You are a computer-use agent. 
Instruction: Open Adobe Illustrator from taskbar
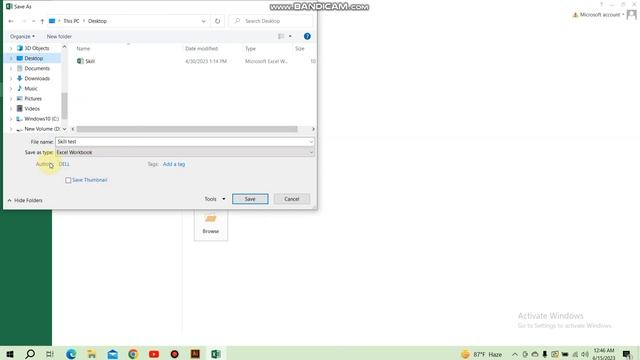click(x=195, y=354)
